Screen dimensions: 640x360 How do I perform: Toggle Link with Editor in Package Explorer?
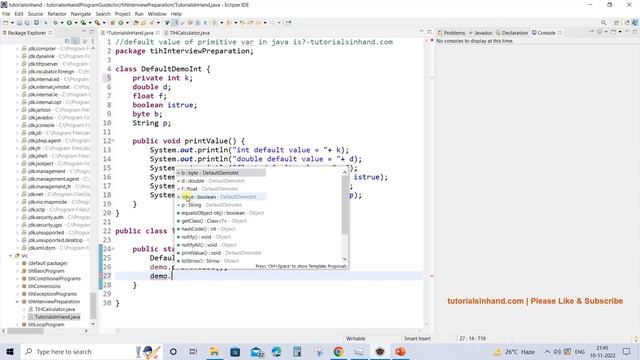tap(76, 41)
